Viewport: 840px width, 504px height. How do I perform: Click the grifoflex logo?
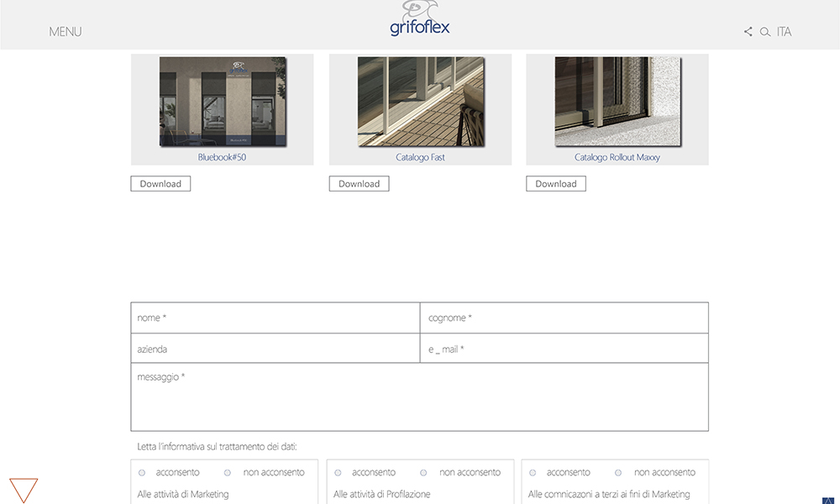click(x=419, y=18)
